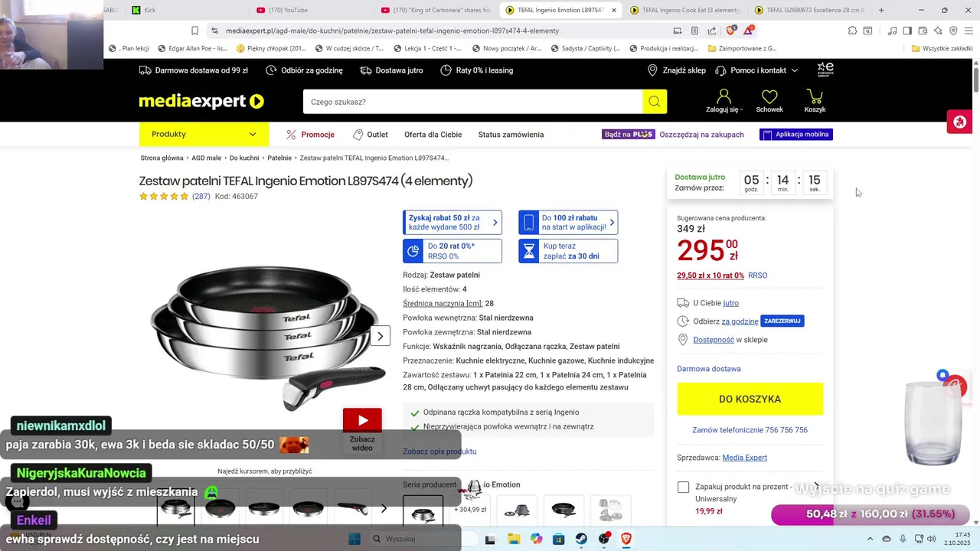This screenshot has width=980, height=551.
Task: Play the product video via YouTube icon
Action: pos(362,420)
